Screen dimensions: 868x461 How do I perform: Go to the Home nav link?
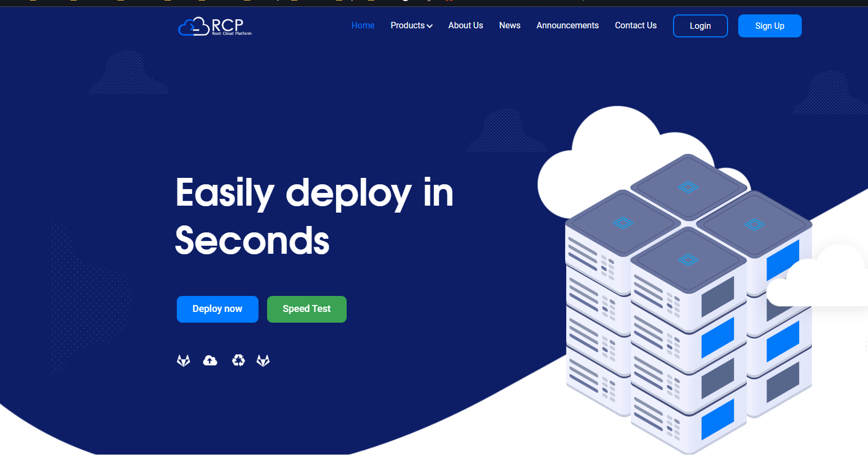tap(363, 26)
